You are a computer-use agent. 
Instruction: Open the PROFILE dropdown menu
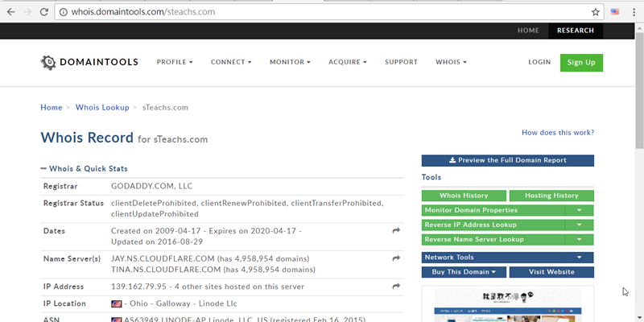pos(175,62)
